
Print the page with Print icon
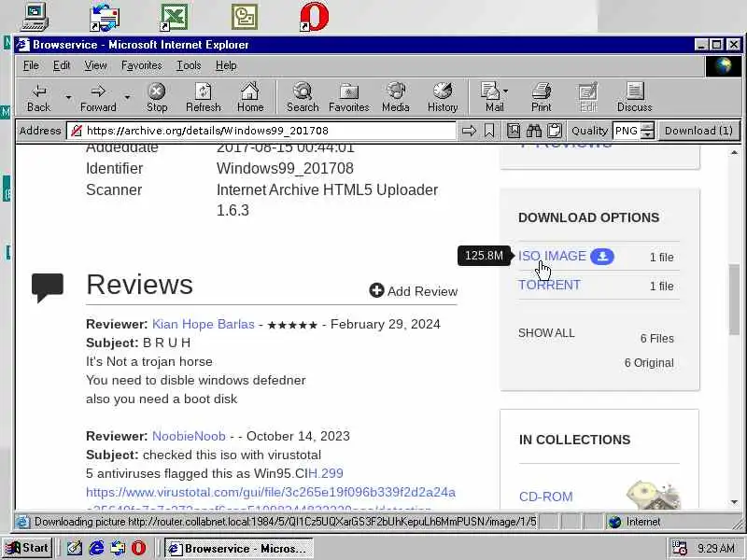click(x=542, y=98)
